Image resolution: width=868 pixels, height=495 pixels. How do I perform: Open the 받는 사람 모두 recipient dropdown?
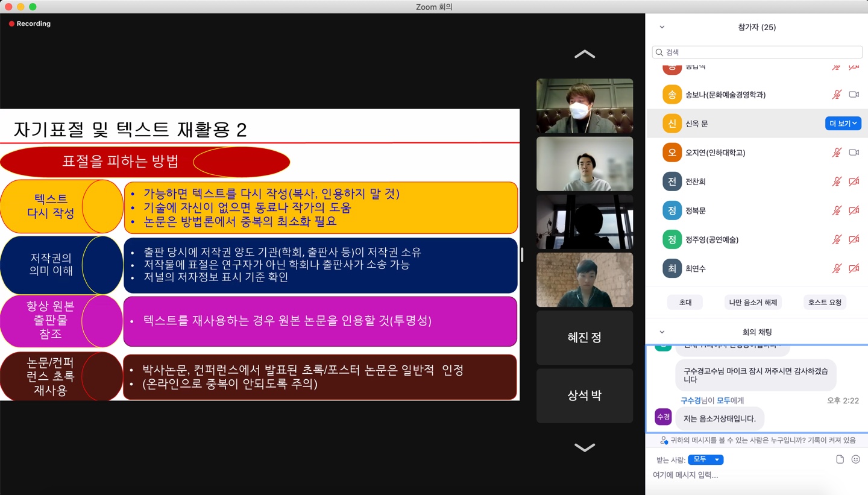click(705, 459)
